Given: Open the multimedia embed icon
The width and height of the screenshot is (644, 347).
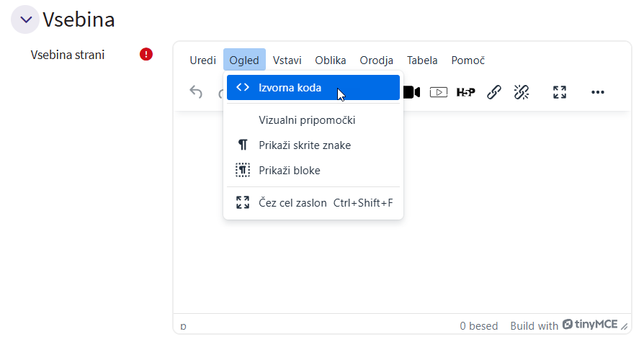Looking at the screenshot, I should (439, 92).
